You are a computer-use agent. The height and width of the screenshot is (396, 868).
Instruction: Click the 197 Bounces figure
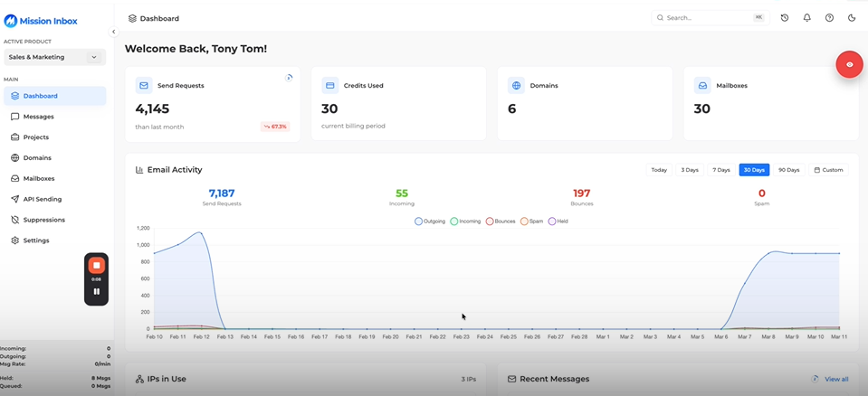tap(582, 193)
